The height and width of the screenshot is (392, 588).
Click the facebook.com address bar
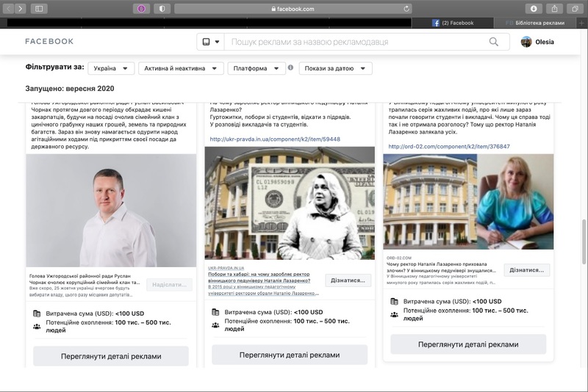pos(293,9)
